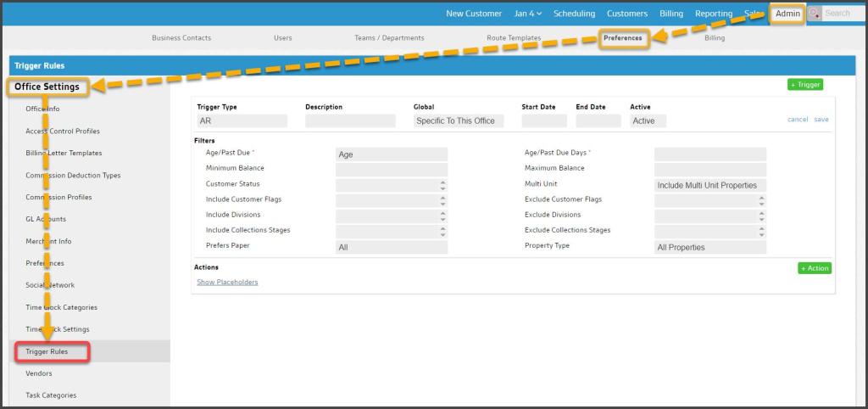Click Exclude Divisions stepper arrows
Viewport: 868px width, 409px height.
[761, 216]
